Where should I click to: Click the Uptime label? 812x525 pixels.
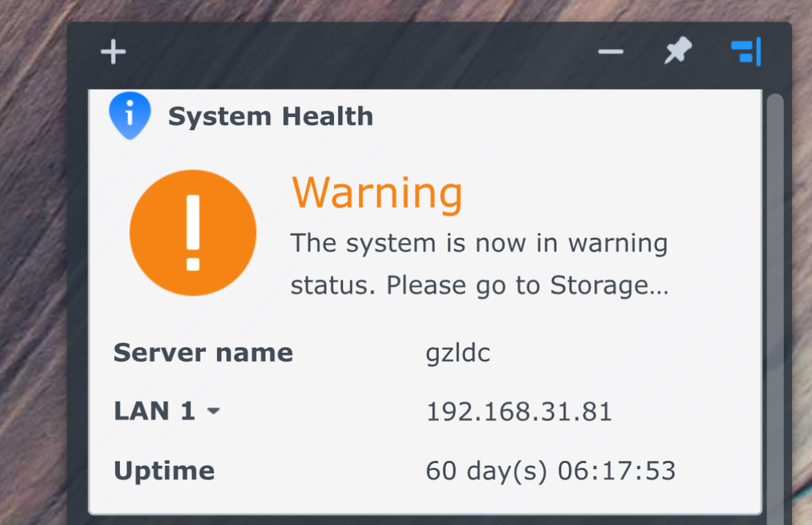164,471
